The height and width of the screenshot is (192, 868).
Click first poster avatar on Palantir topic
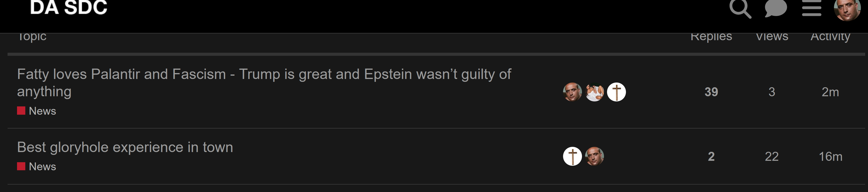tap(572, 92)
